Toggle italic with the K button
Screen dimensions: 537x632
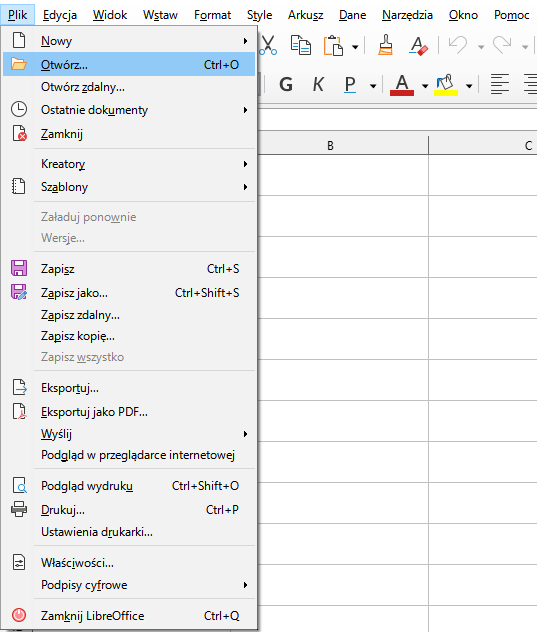coord(318,85)
